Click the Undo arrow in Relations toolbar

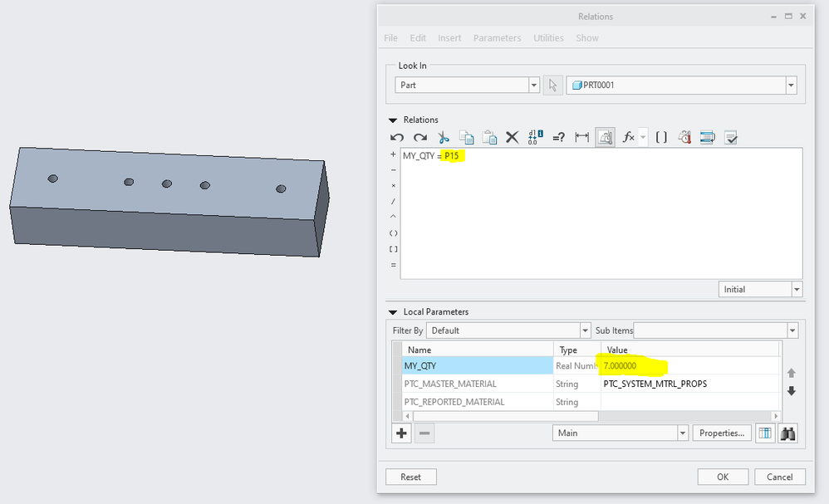[x=397, y=137]
